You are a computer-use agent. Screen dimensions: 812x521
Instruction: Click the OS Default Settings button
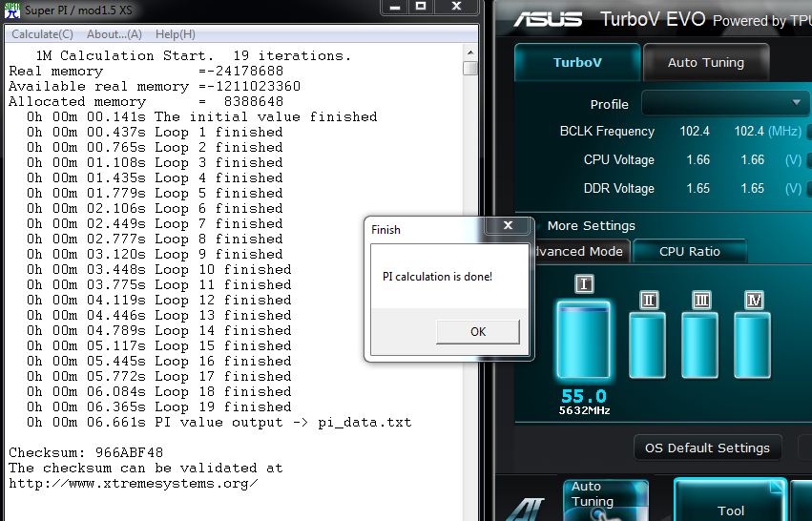coord(707,448)
